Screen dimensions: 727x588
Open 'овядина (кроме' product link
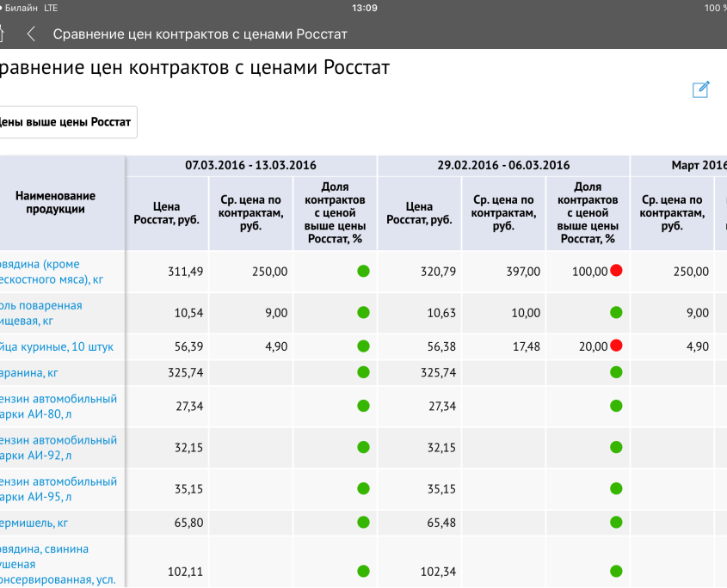52,272
